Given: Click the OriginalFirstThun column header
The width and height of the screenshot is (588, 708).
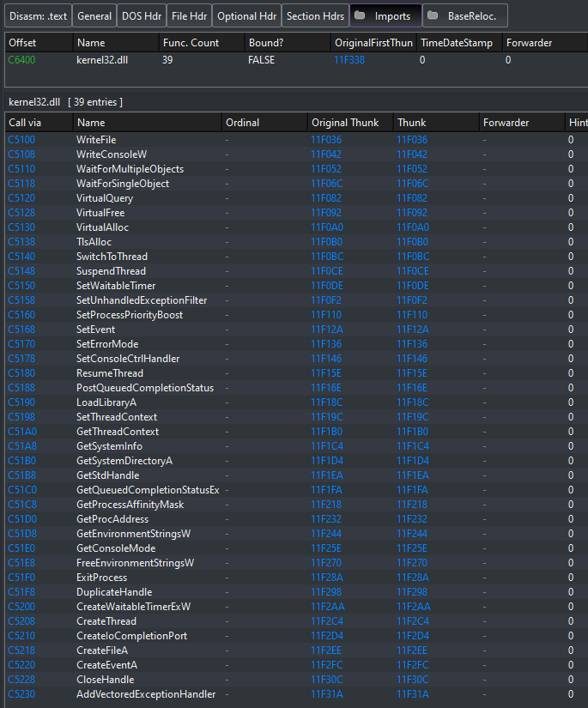Looking at the screenshot, I should pos(373,43).
